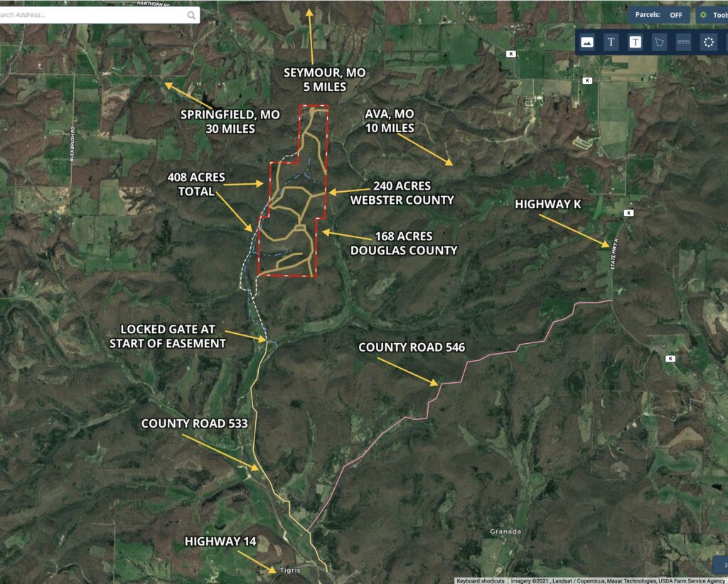This screenshot has height=584, width=728.
Task: Select the Seymour, MO 5 Miles label
Action: pos(324,80)
